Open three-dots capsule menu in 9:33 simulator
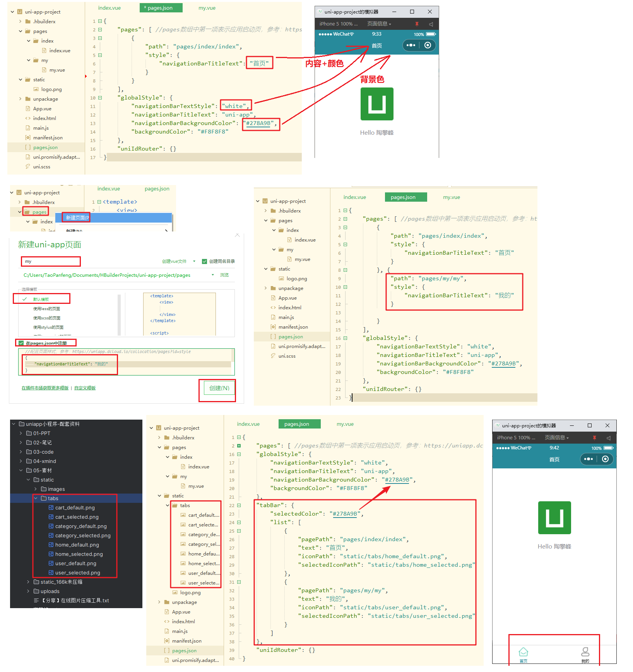Screen dimensions: 633x672 [x=411, y=45]
